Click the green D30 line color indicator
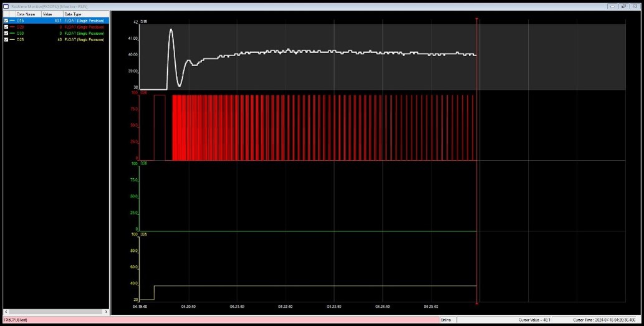Viewport: 644px width, 326px height. click(x=12, y=33)
